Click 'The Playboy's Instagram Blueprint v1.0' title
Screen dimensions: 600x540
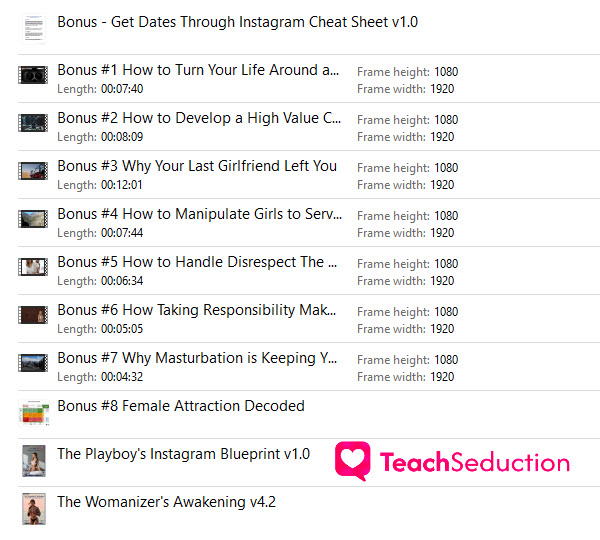[x=184, y=454]
